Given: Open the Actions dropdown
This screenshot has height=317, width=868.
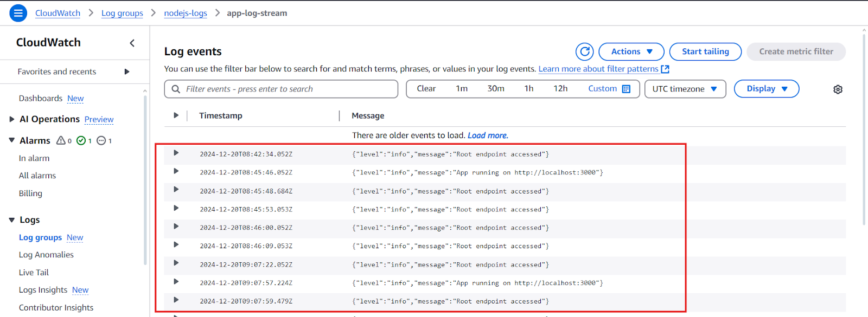Looking at the screenshot, I should [631, 51].
